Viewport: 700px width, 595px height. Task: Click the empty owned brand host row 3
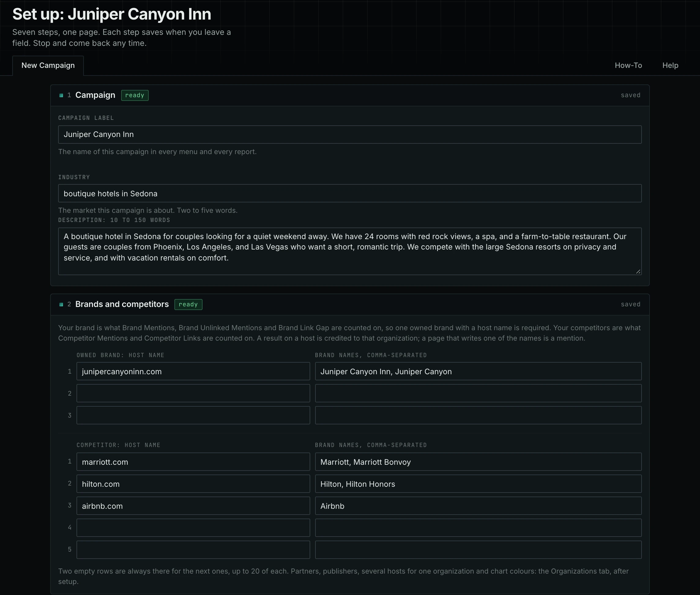coord(193,415)
